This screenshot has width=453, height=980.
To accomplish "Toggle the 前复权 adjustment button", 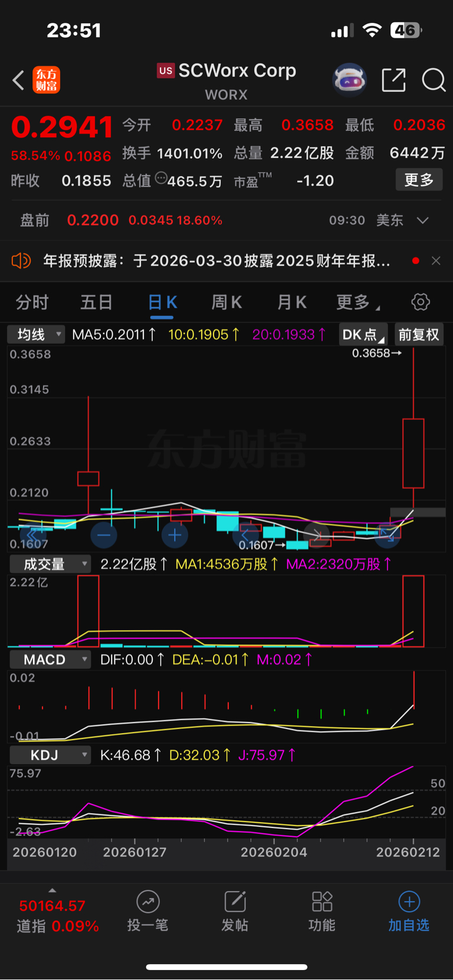I will [419, 335].
